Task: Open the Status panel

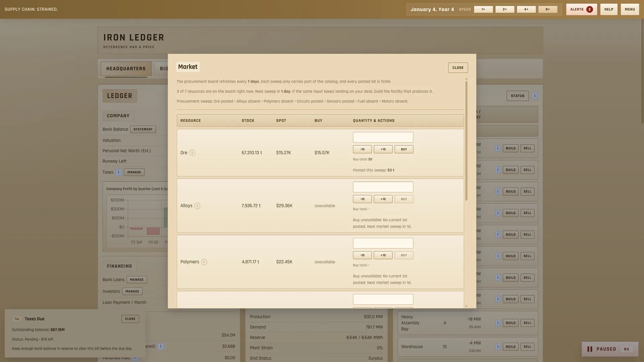Action: point(518,96)
